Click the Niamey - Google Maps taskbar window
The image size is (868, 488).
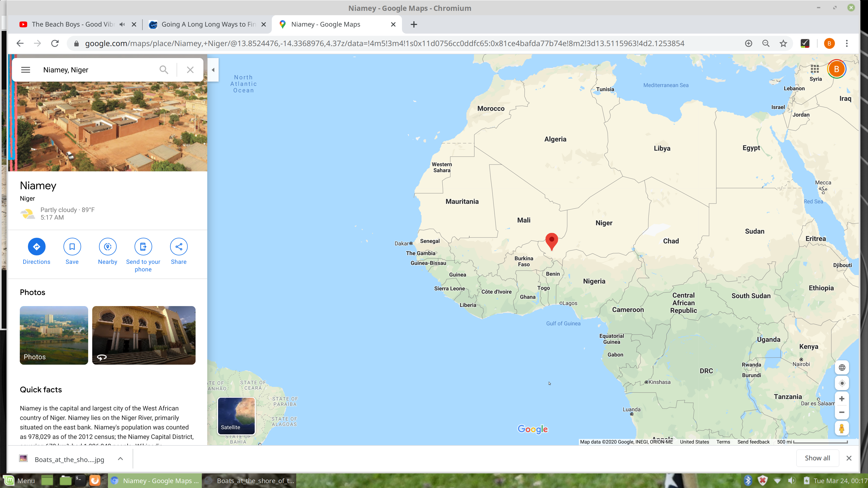coord(155,481)
